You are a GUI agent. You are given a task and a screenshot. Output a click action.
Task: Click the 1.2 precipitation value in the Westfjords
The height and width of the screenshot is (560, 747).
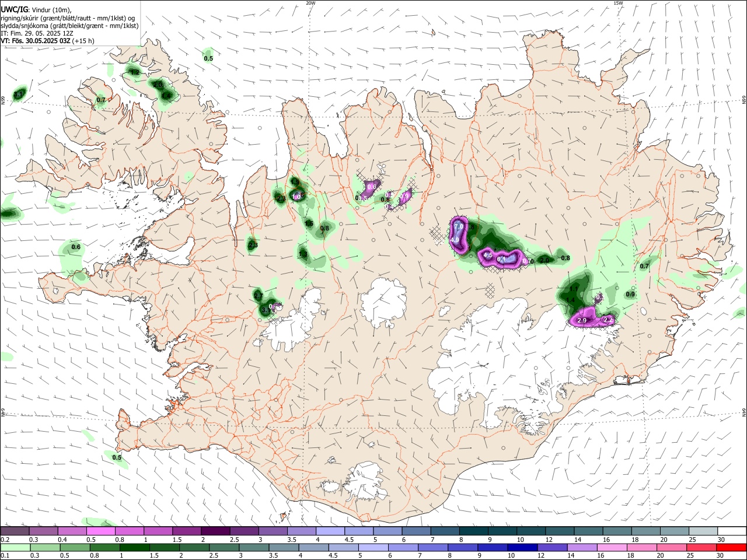(135, 72)
